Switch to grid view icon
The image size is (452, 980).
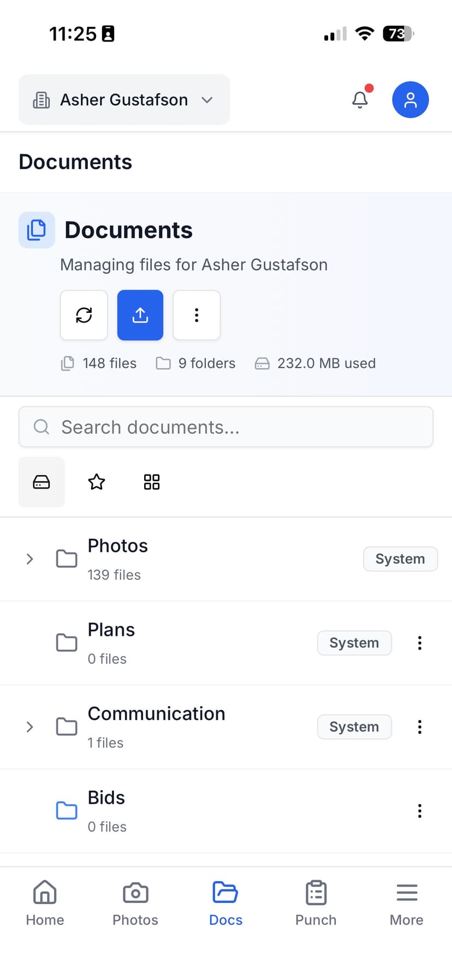(151, 482)
